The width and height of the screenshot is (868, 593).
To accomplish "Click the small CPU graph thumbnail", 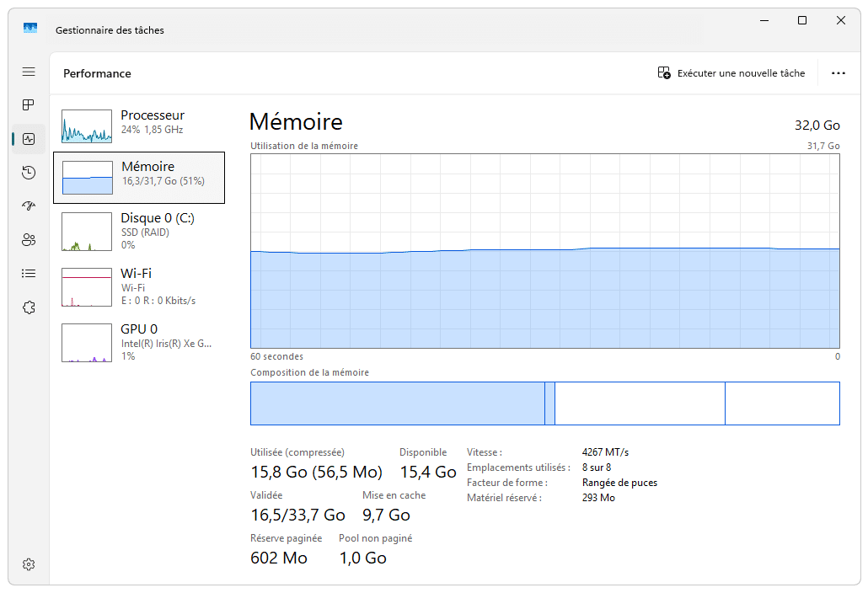I will click(x=87, y=127).
